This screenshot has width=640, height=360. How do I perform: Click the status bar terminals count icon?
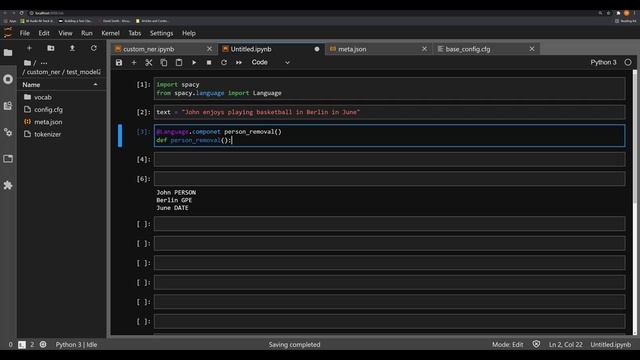(22, 345)
